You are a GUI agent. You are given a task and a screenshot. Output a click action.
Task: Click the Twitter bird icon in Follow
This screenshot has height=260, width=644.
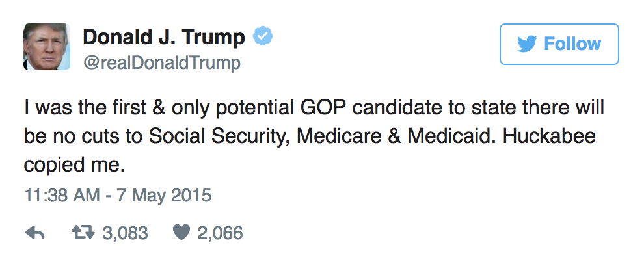[528, 44]
